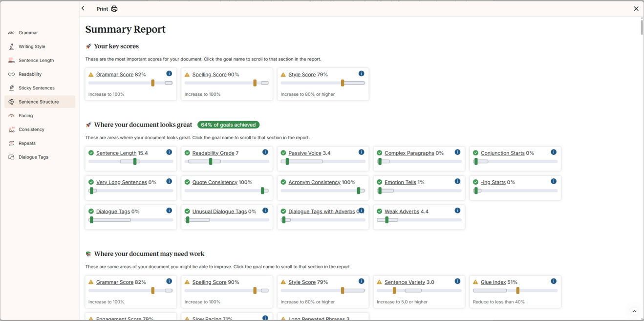Open the Consistency report in sidebar

click(x=31, y=129)
